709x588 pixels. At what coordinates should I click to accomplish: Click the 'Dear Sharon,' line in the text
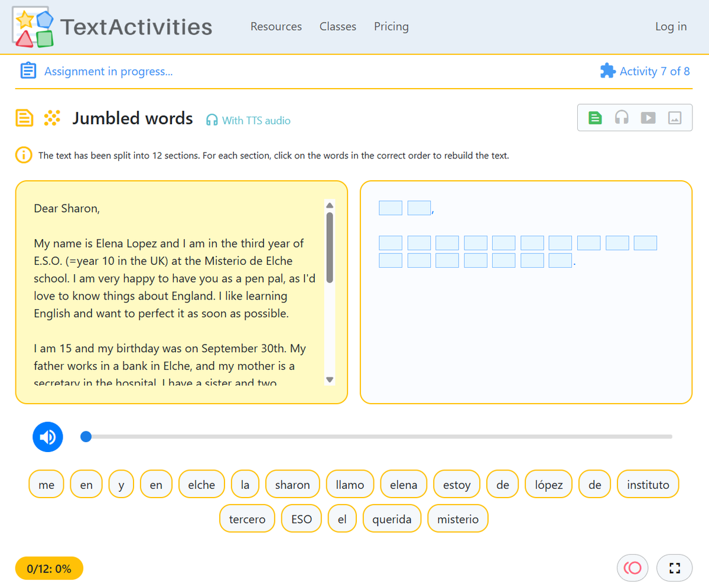pos(67,209)
